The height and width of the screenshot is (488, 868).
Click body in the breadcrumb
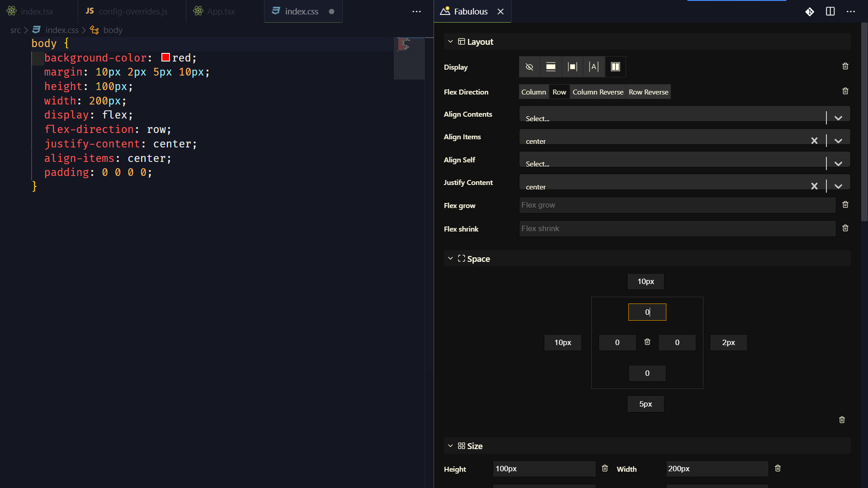pyautogui.click(x=113, y=30)
